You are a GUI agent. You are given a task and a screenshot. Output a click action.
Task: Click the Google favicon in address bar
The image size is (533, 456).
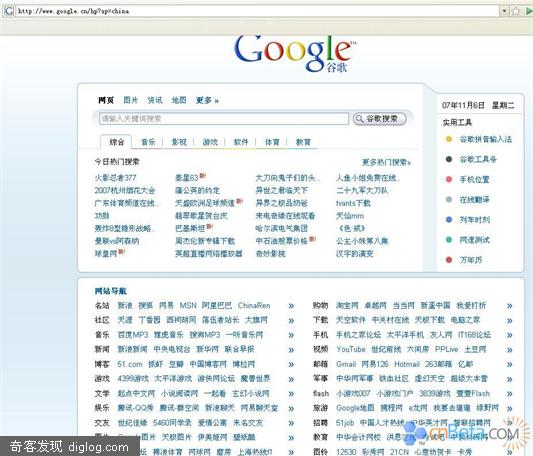coord(8,11)
